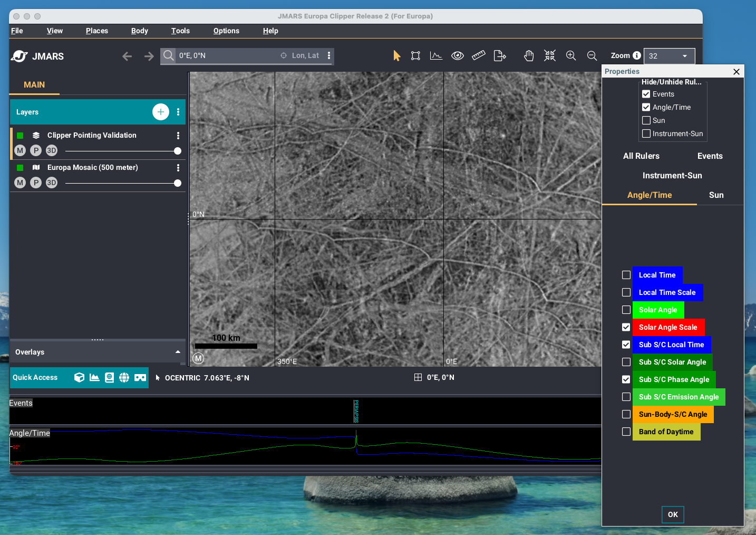Activate the eye investigate tool
Image resolution: width=756 pixels, height=535 pixels.
click(x=458, y=56)
